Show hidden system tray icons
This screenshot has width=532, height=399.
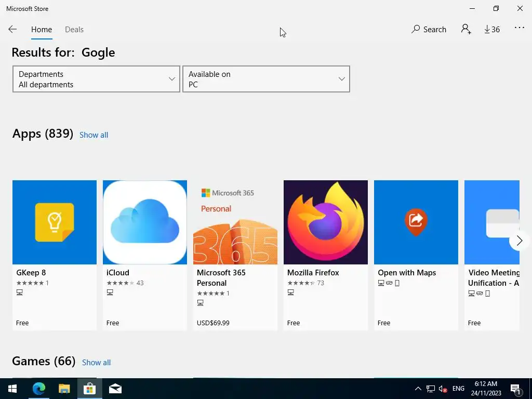coord(418,389)
